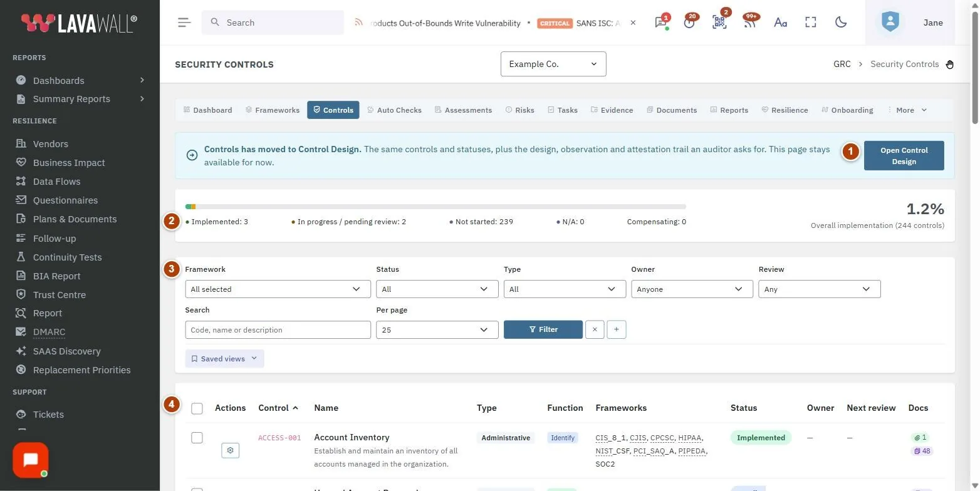This screenshot has width=980, height=491.
Task: Open the Framework filter dropdown
Action: point(278,289)
